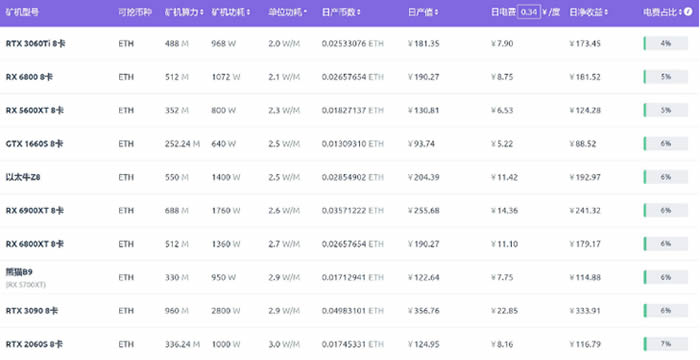Select the 968 W power value
Viewport: 700px width, 360px height.
click(224, 44)
